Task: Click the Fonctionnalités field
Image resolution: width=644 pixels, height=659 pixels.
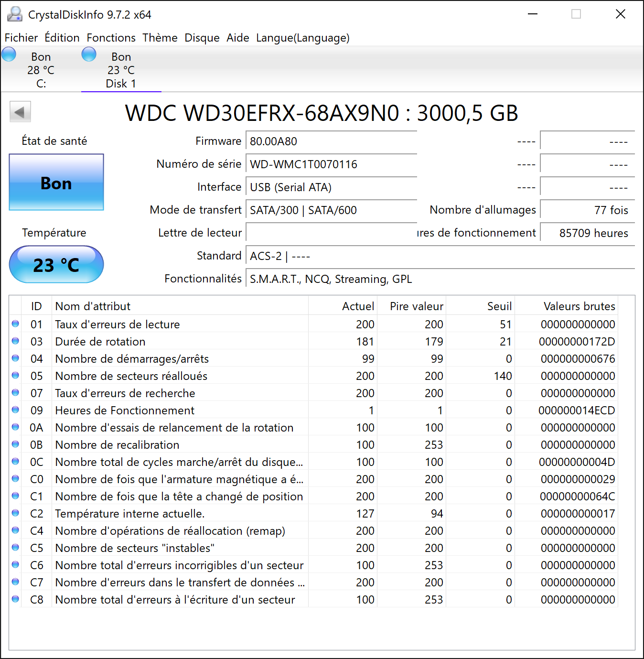Action: [440, 279]
